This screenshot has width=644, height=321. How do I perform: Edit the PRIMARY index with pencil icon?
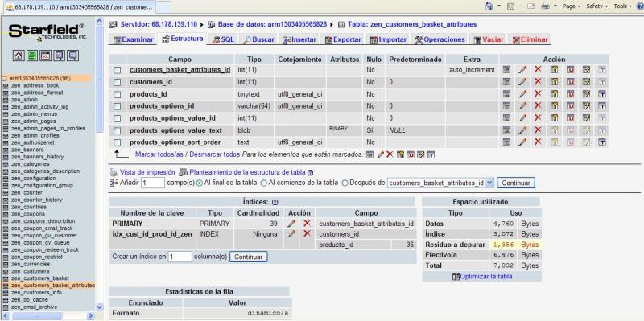pyautogui.click(x=291, y=224)
